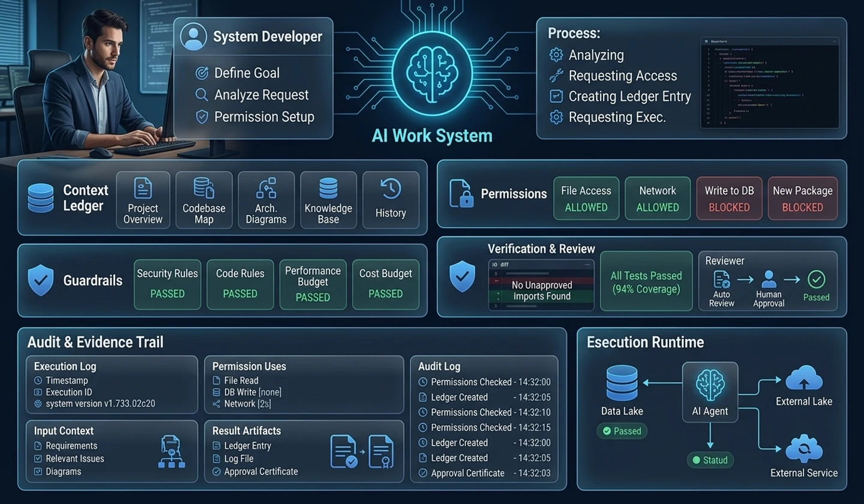The width and height of the screenshot is (864, 504).
Task: Click the gear icon beside Analyzing
Action: 556,55
